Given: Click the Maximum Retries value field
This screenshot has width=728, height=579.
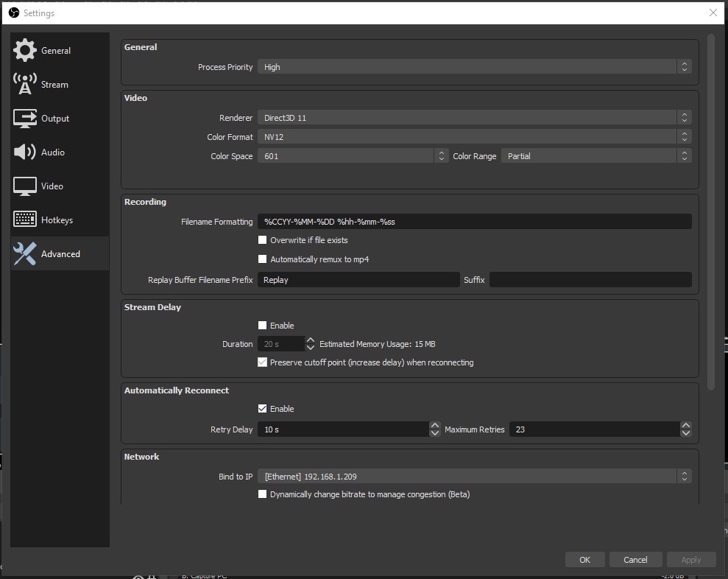Looking at the screenshot, I should [596, 429].
